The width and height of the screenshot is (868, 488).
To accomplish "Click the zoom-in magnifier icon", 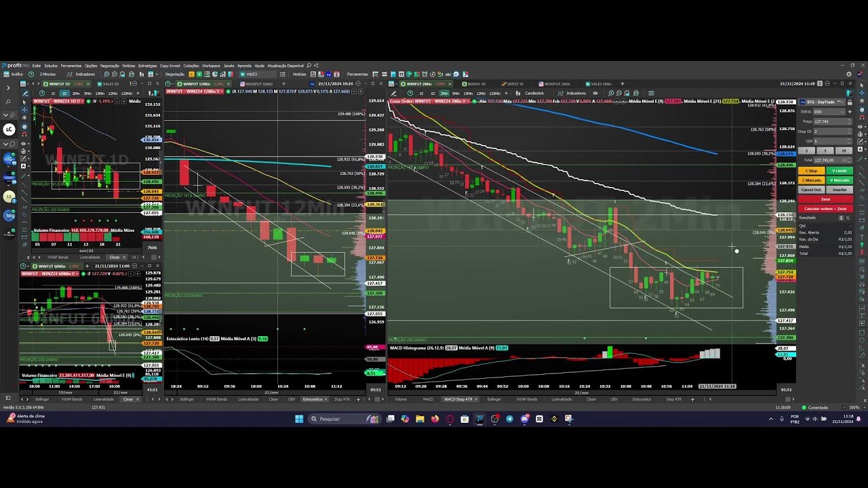I will pyautogui.click(x=106, y=74).
